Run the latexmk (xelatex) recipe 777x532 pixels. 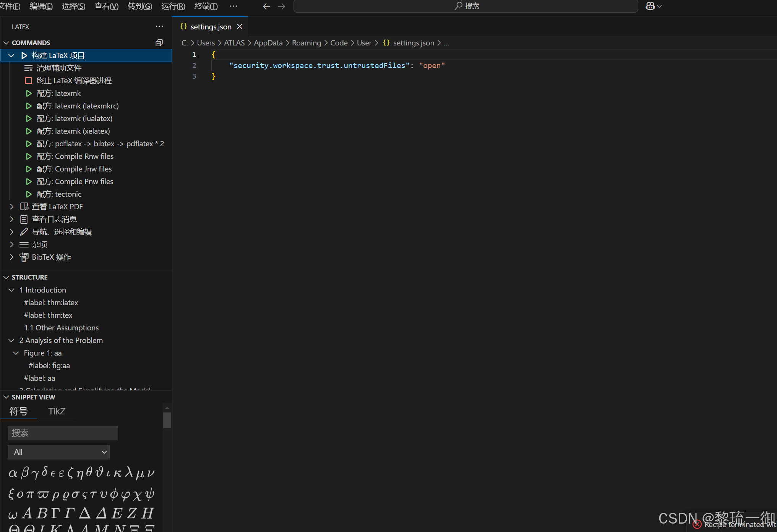coord(29,131)
